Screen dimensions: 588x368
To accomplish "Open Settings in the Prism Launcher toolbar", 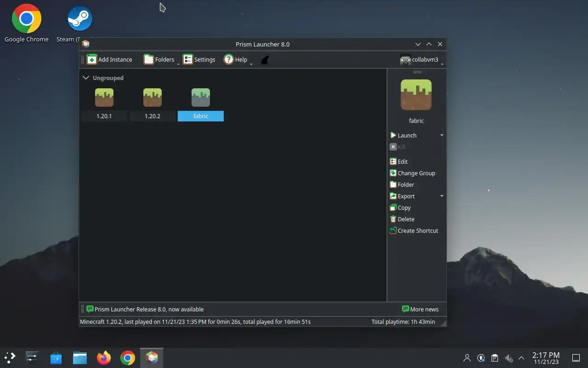I will point(199,59).
